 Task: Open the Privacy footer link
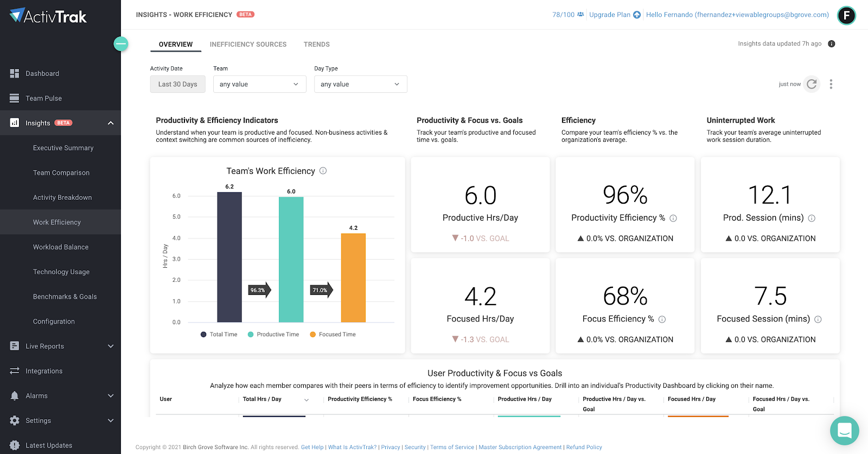pos(391,447)
